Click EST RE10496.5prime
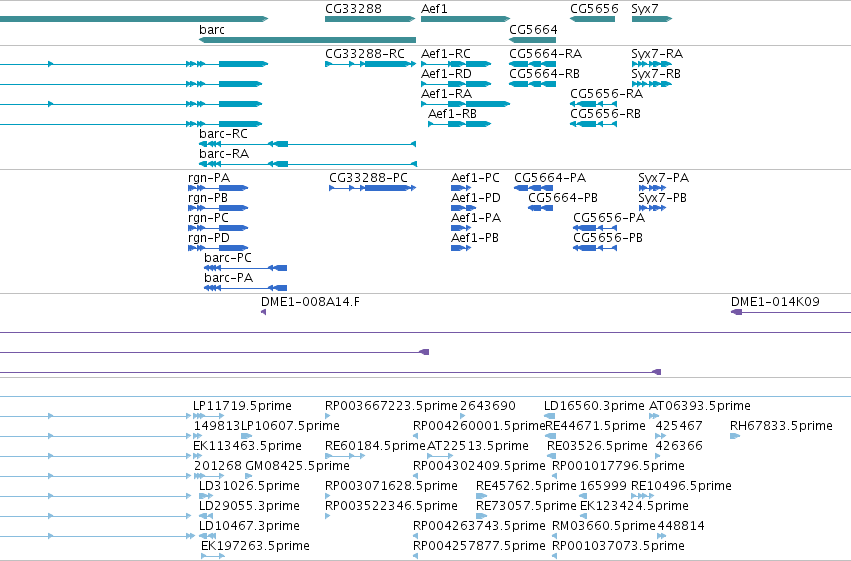This screenshot has height=561, width=851. (643, 497)
